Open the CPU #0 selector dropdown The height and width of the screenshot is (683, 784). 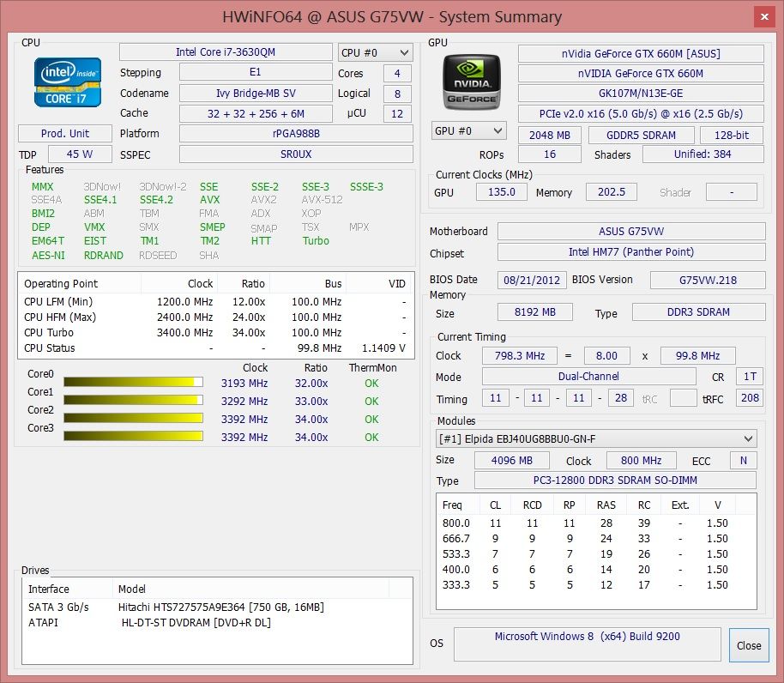point(376,52)
